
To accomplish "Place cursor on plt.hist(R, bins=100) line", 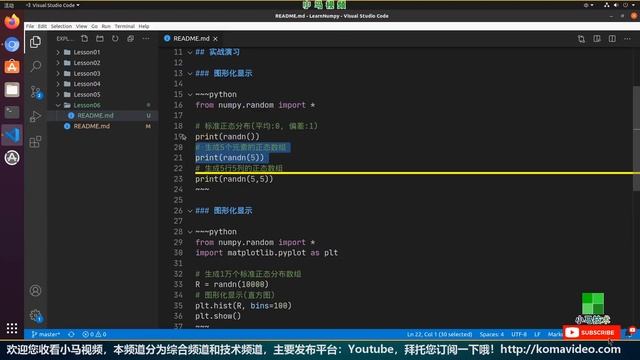I will point(243,306).
